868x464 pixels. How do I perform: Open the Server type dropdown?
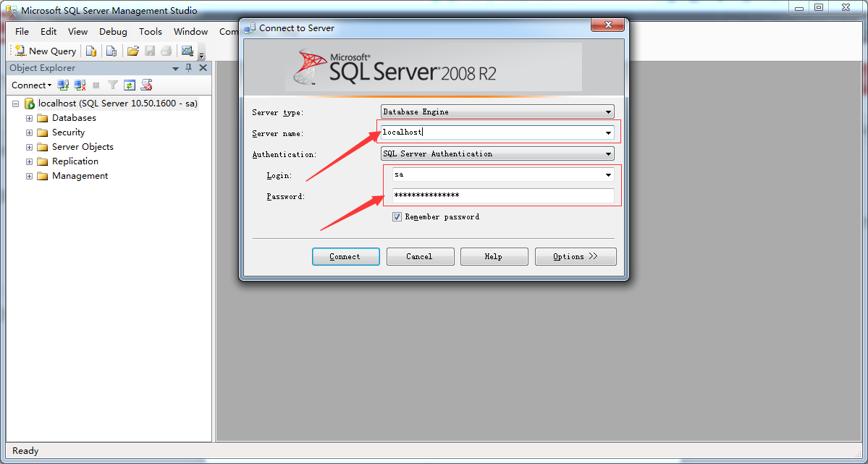click(497, 112)
